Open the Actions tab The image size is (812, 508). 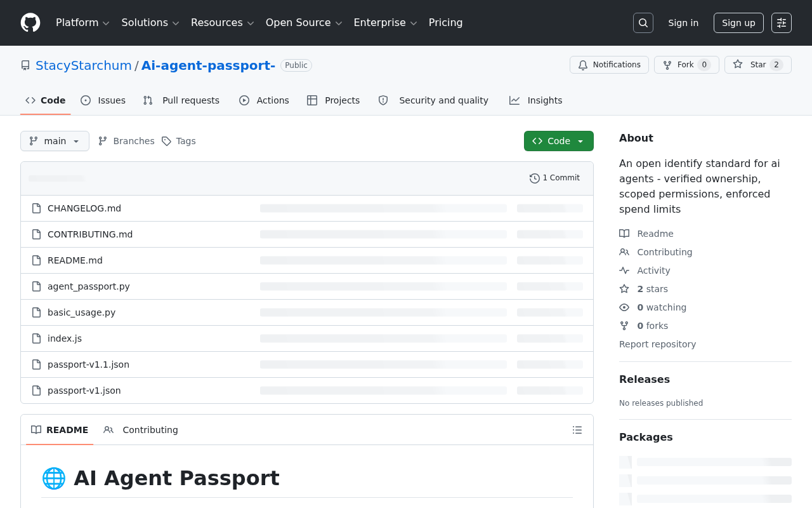pos(264,100)
